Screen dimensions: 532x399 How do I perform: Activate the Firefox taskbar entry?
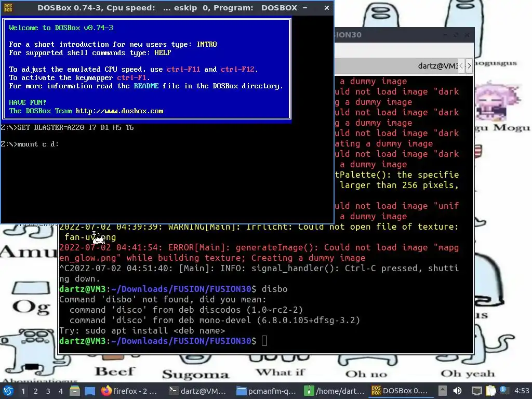pos(129,391)
